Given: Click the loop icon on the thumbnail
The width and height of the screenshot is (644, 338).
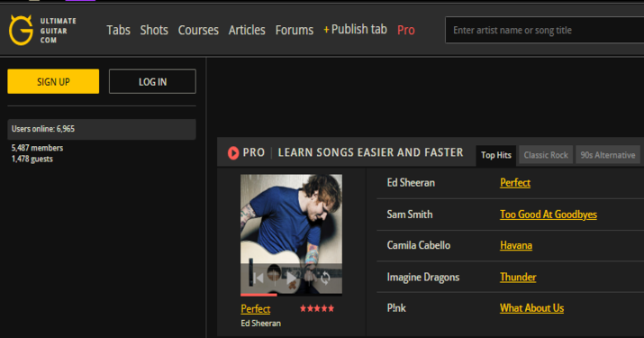Looking at the screenshot, I should tap(325, 278).
